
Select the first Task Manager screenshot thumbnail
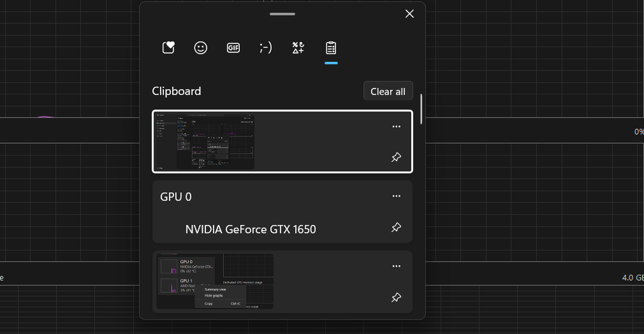205,142
